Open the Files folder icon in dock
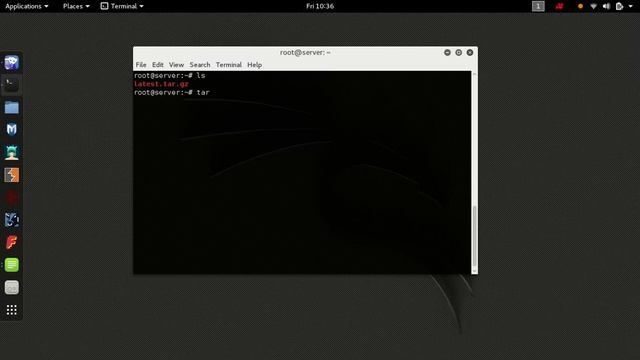The image size is (640, 360). pyautogui.click(x=11, y=107)
